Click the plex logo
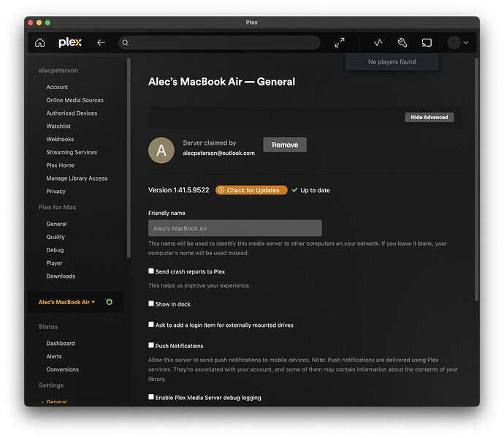This screenshot has width=504, height=438. (70, 42)
